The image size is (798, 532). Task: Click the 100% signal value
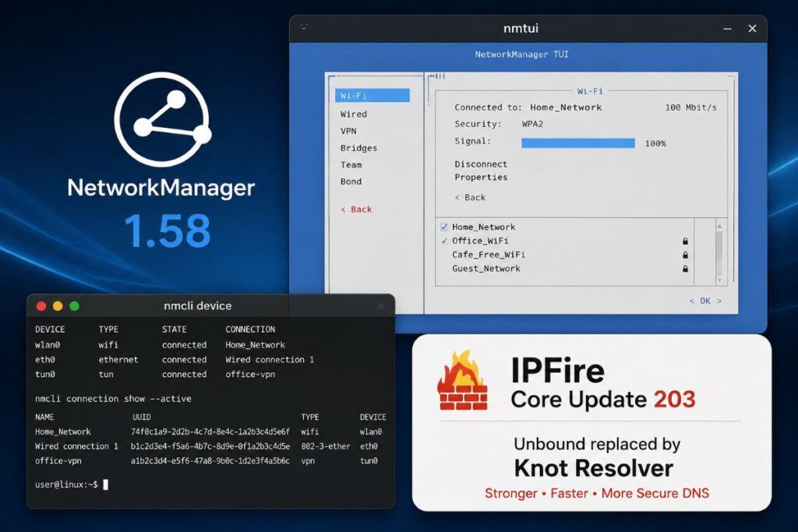[655, 143]
